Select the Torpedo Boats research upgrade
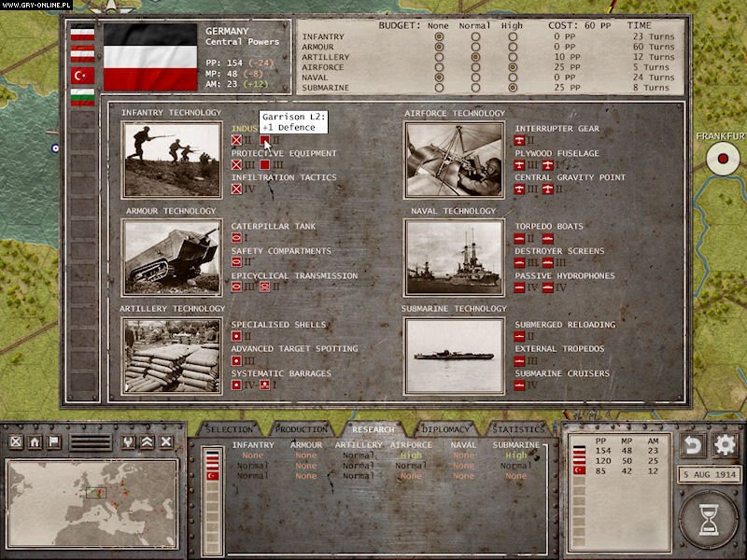The image size is (747, 560). [551, 226]
